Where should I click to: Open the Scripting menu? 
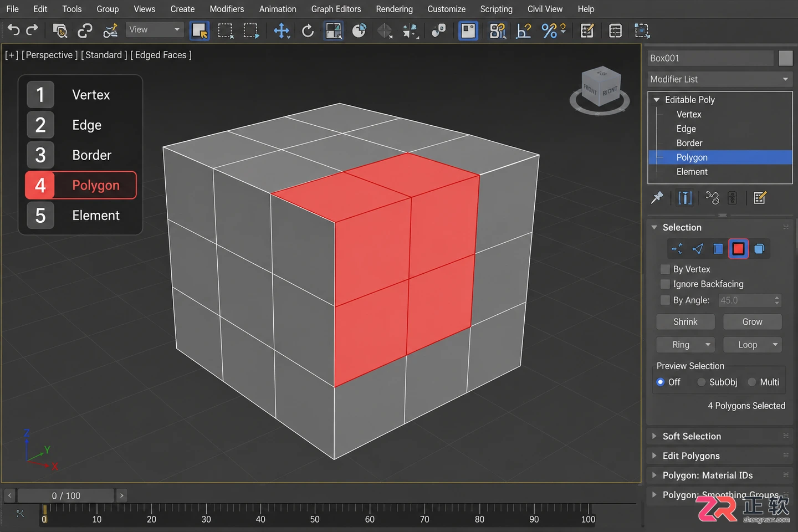pyautogui.click(x=496, y=9)
